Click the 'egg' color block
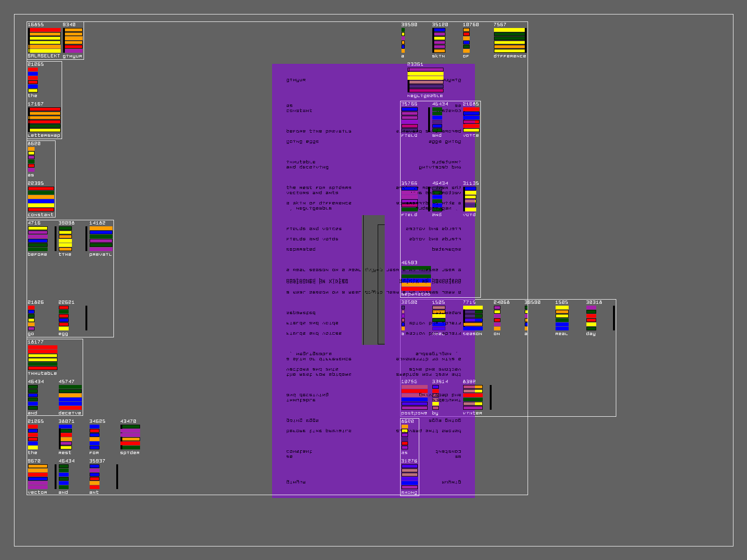This screenshot has width=747, height=560. pyautogui.click(x=64, y=318)
